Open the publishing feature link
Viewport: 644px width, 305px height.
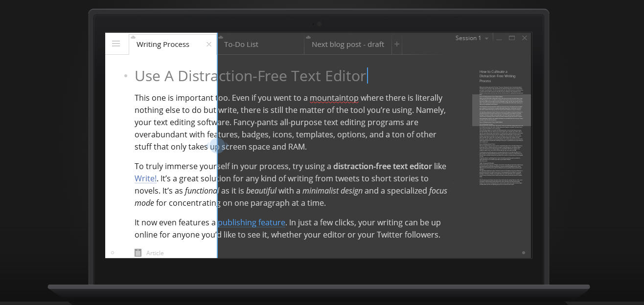pos(251,222)
